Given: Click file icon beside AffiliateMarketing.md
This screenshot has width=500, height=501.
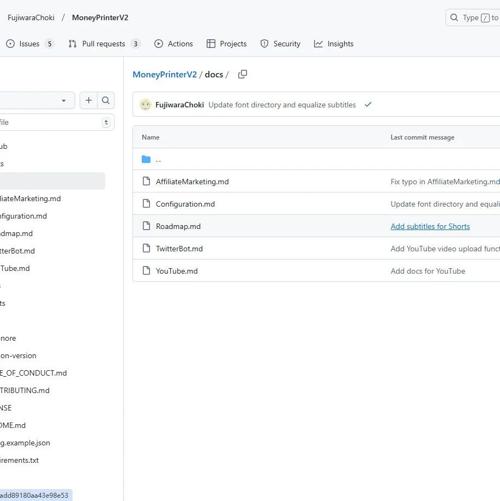Looking at the screenshot, I should 146,181.
